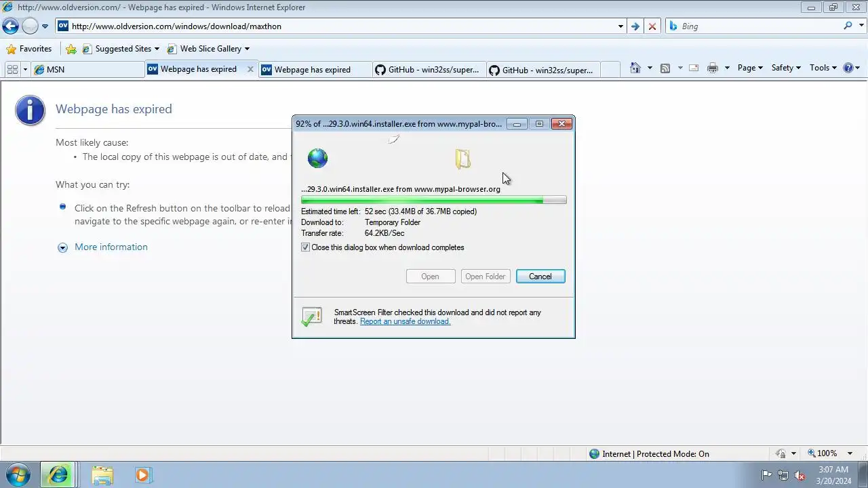Minimize the download dialog

(x=517, y=124)
